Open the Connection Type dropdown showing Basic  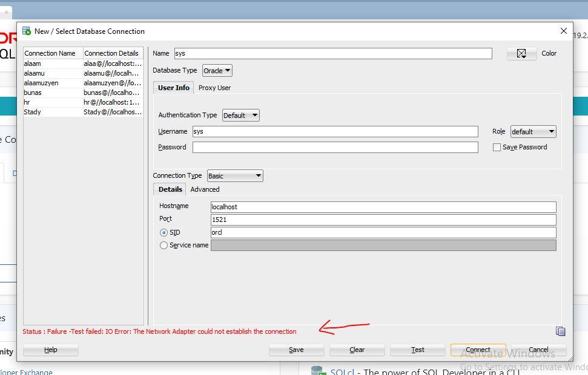[x=235, y=175]
